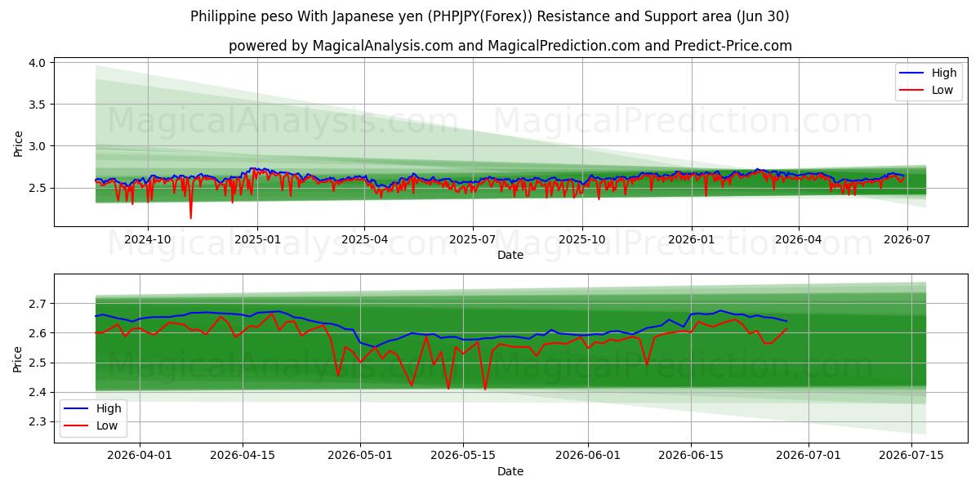Click the 'Price' y-axis label of bottom chart
This screenshot has width=980, height=490.
(x=18, y=359)
